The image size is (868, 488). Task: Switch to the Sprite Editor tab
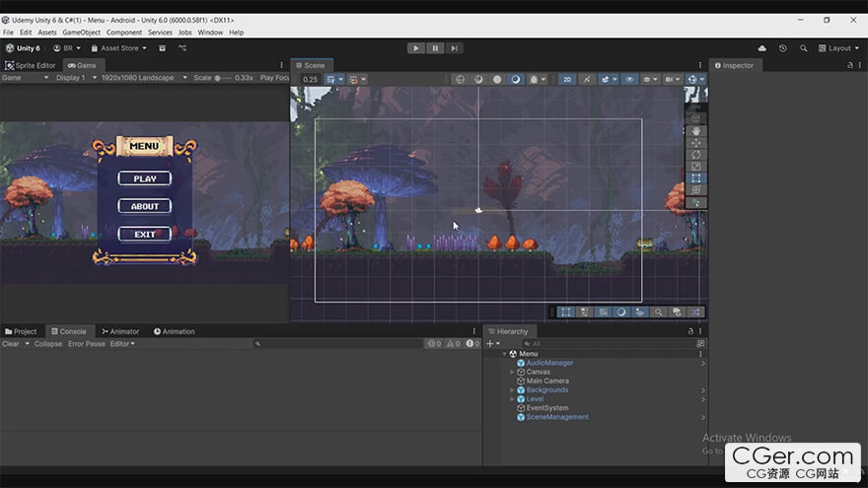[31, 65]
